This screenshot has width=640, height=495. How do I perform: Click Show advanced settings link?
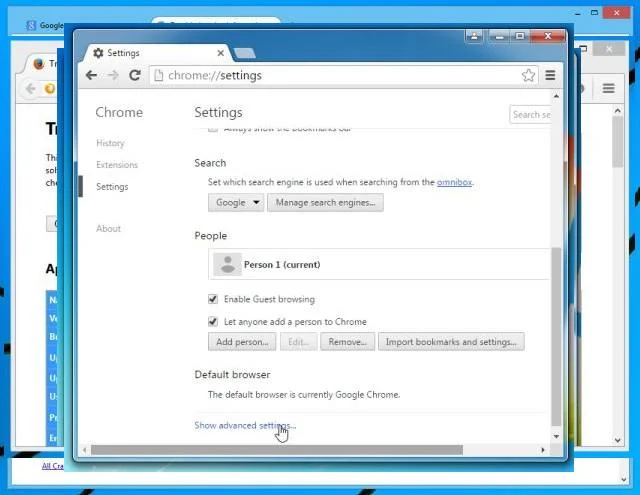point(245,425)
